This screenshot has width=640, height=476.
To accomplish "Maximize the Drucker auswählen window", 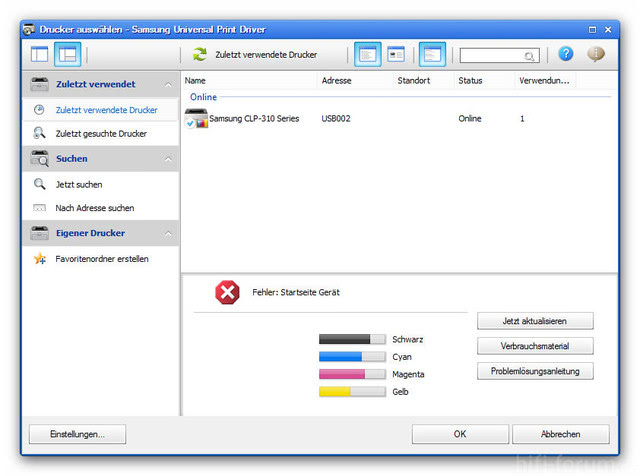I will pyautogui.click(x=592, y=30).
